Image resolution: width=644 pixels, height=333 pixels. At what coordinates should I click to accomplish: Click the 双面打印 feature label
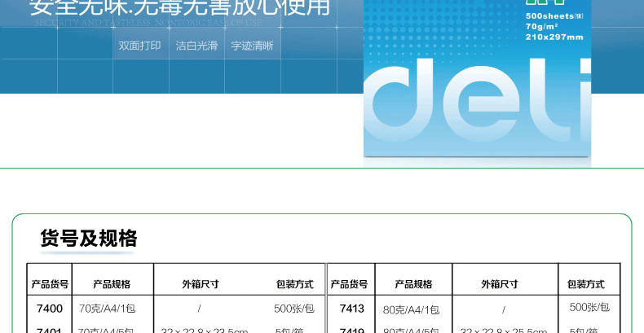(x=139, y=46)
